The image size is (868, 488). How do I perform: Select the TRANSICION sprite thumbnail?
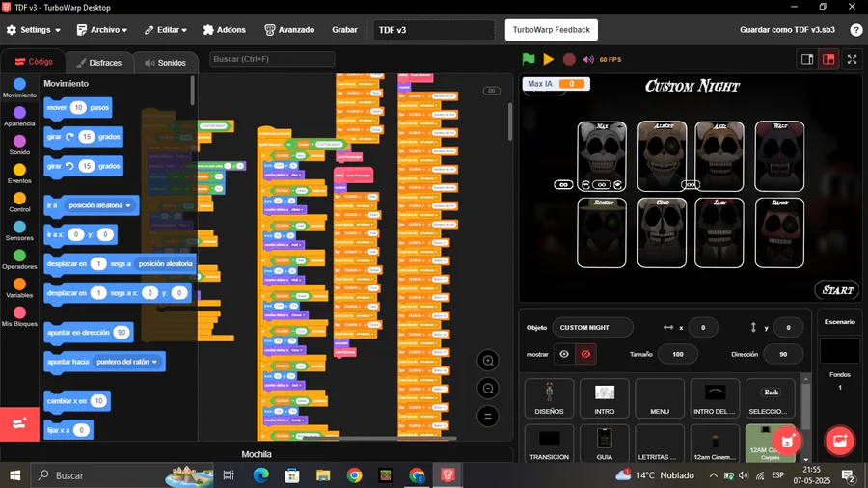pos(549,444)
